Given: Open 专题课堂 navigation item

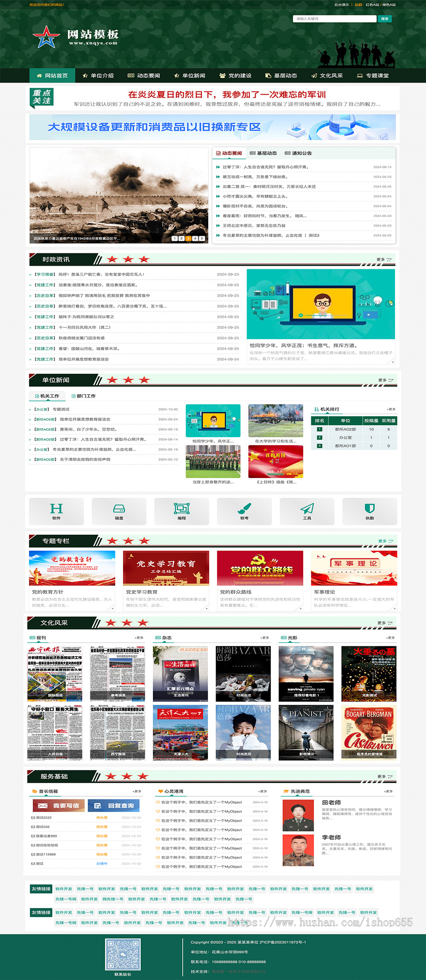Looking at the screenshot, I should 373,75.
